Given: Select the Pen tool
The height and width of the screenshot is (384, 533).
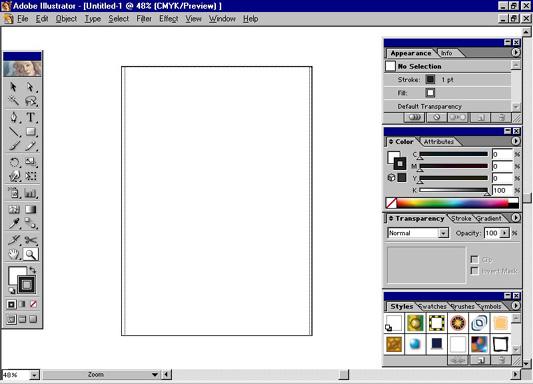Looking at the screenshot, I should click(x=14, y=118).
